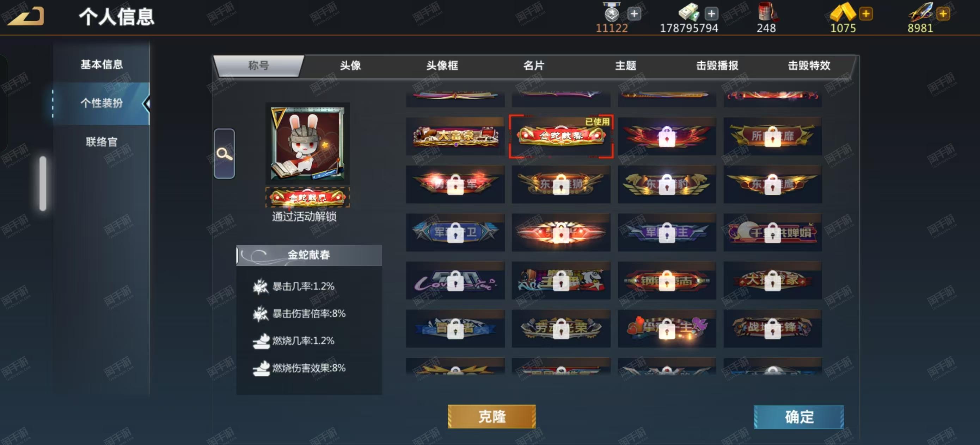Open the 名片 tab
The width and height of the screenshot is (980, 445).
[533, 66]
